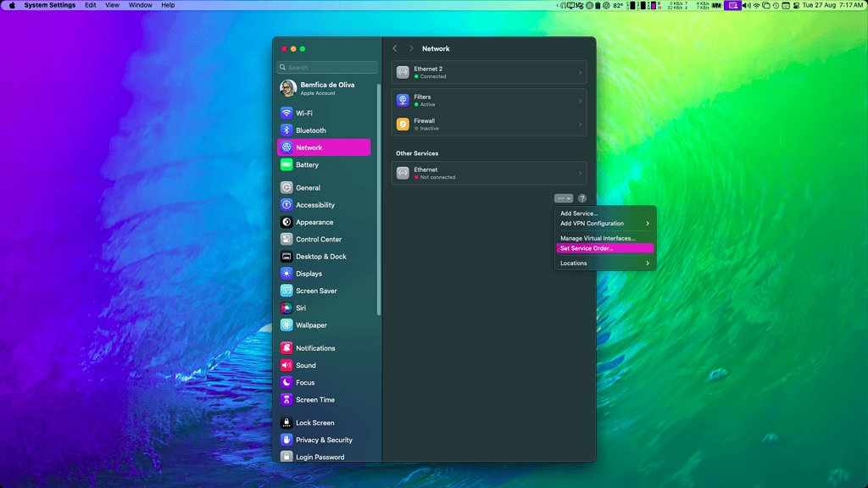Screen dimensions: 868x488
Task: Expand the Locations submenu
Action: tap(605, 263)
